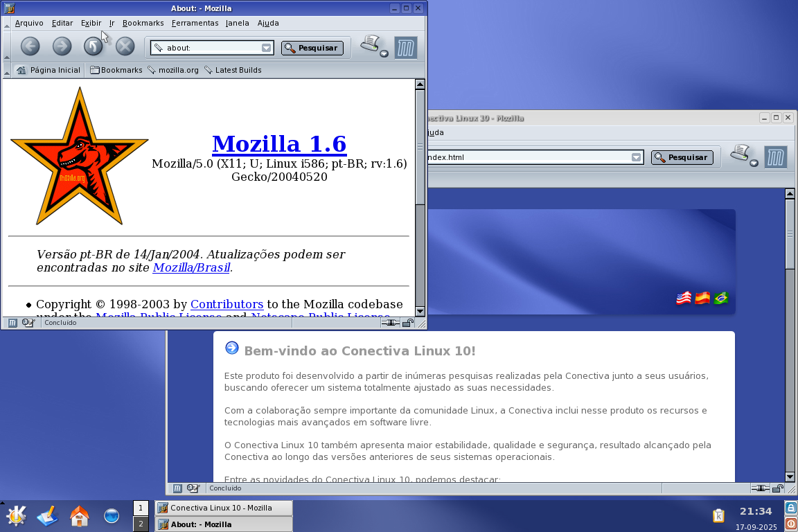Click the Stop loading icon
Viewport: 798px width, 532px height.
[x=125, y=46]
